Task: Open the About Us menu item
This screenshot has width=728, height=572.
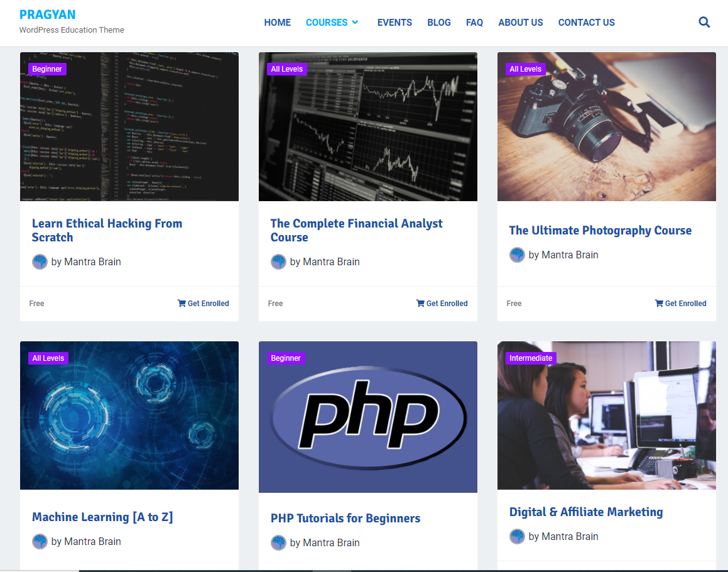Action: (x=521, y=22)
